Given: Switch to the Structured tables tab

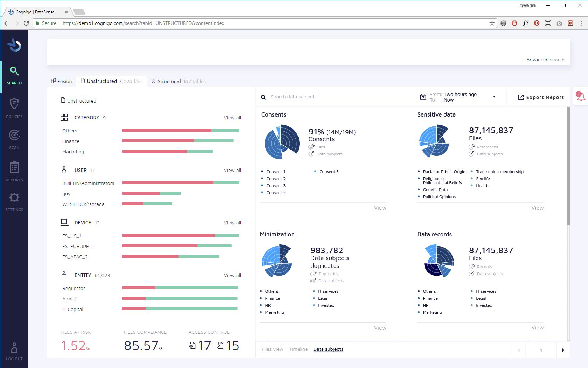Looking at the screenshot, I should tap(178, 81).
